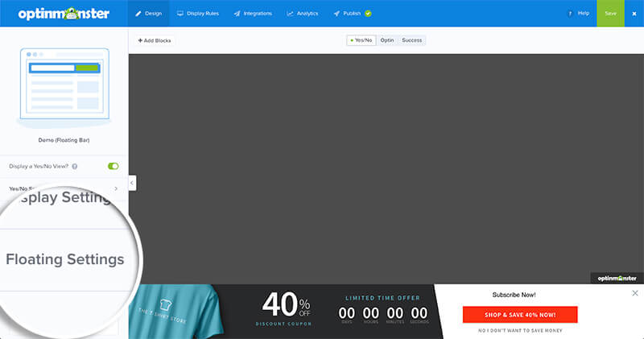Switch to Display Rules tab
This screenshot has height=339, width=644.
198,14
